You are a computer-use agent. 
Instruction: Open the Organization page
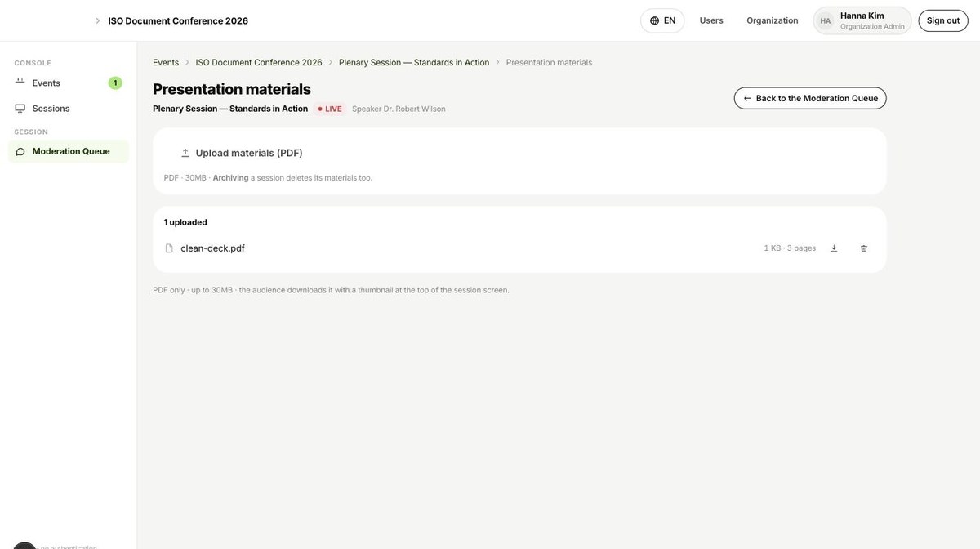(773, 20)
